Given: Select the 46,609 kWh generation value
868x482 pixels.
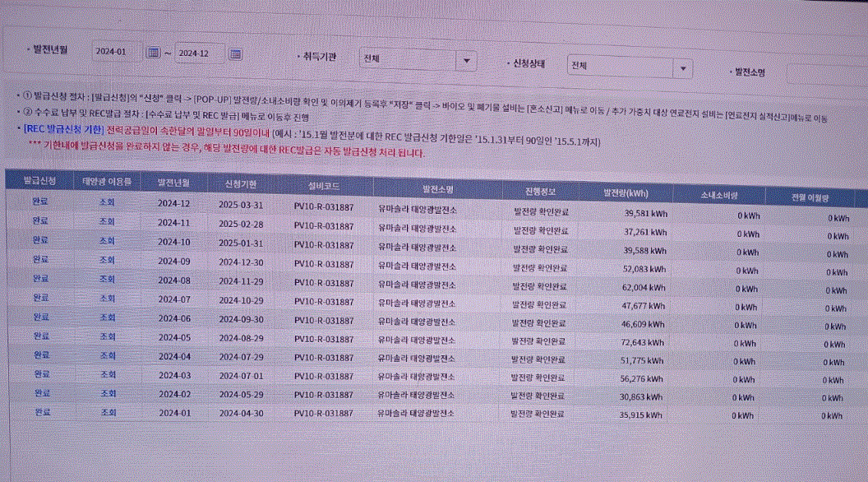Looking at the screenshot, I should point(643,324).
